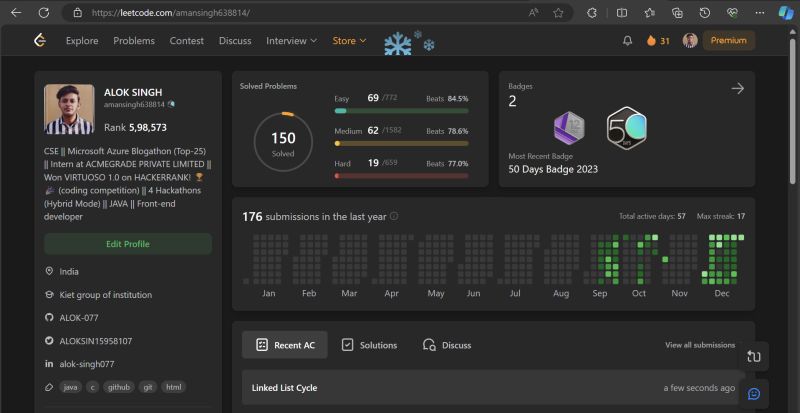Click the Premium button
Screen dimensions: 800x413
click(x=729, y=41)
